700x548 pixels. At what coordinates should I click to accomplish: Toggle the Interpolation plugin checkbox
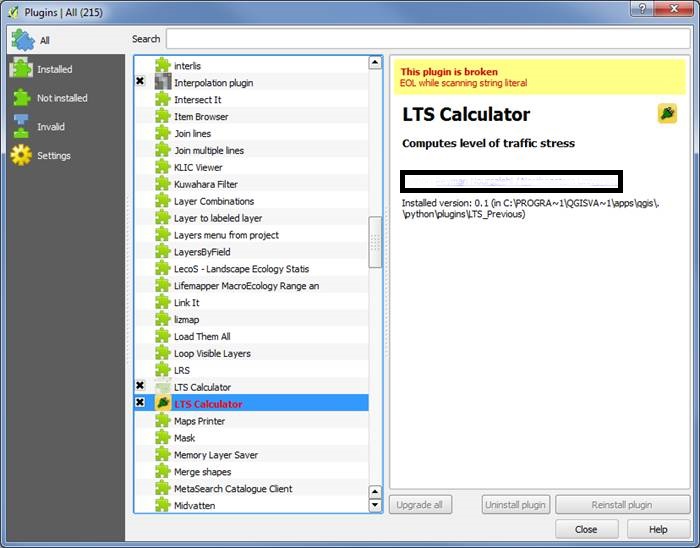coord(140,81)
